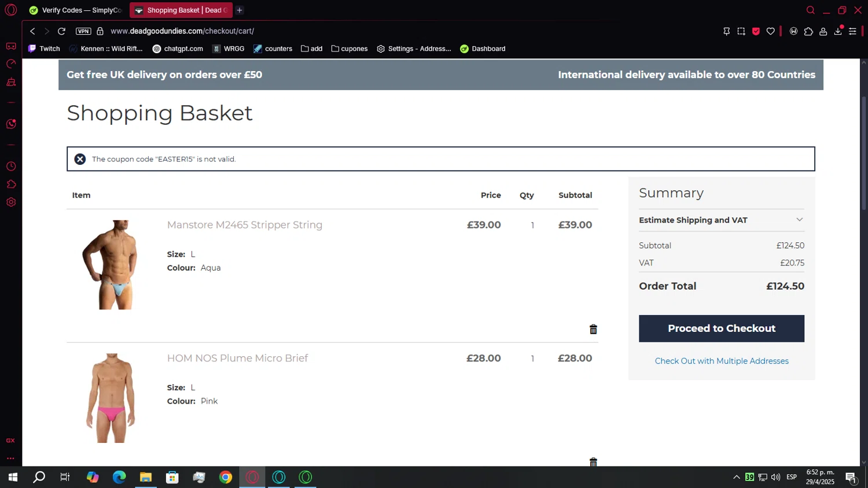Click the Manstore aqua string product thumbnail
The width and height of the screenshot is (868, 488).
coord(111,265)
